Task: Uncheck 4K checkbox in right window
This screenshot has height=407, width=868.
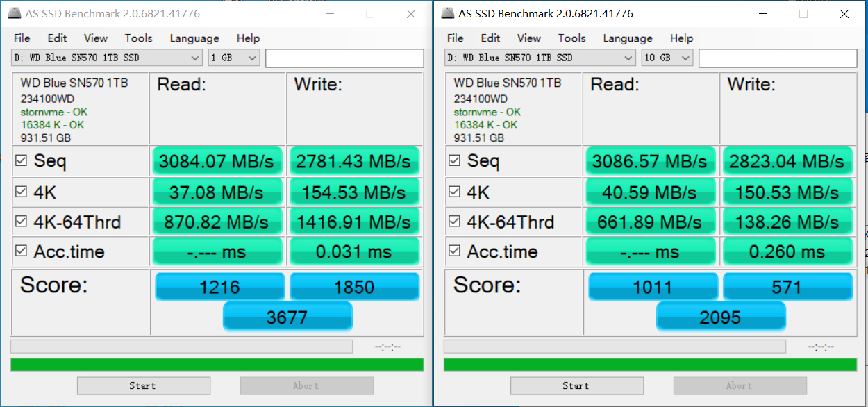Action: click(x=454, y=191)
